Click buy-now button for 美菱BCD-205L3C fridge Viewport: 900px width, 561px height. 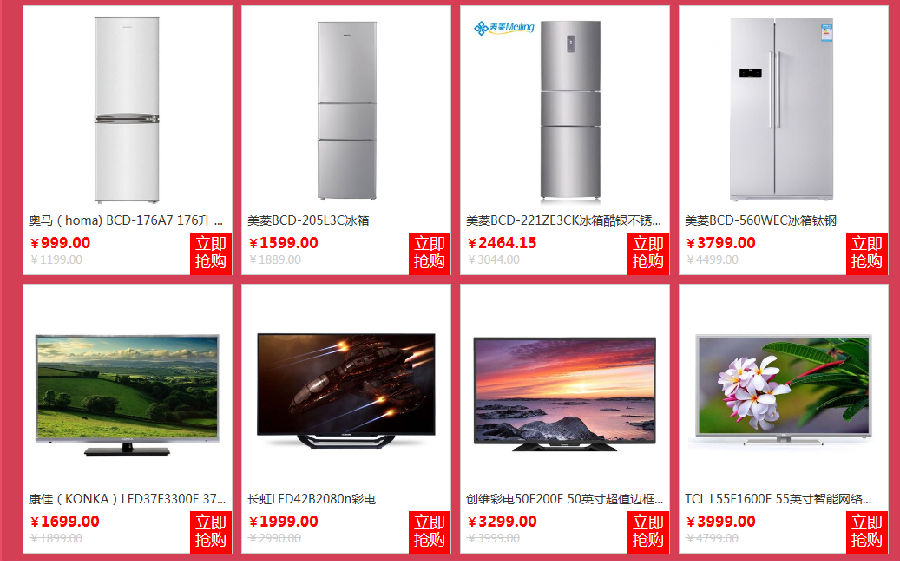pyautogui.click(x=429, y=253)
